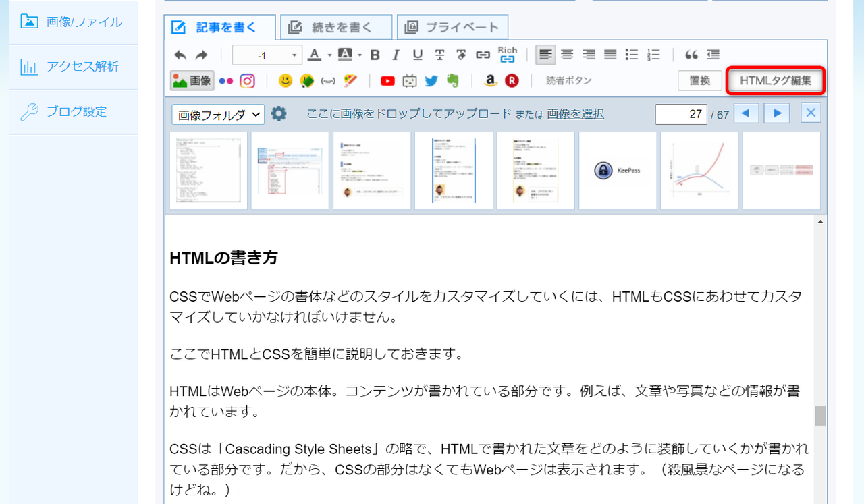Open the font size dropdown showing -1
This screenshot has width=864, height=504.
click(x=267, y=55)
